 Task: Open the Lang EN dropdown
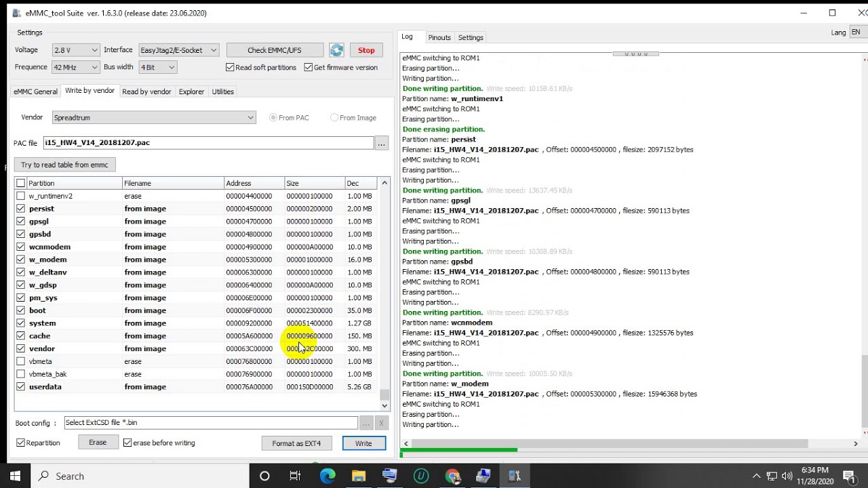click(x=858, y=33)
